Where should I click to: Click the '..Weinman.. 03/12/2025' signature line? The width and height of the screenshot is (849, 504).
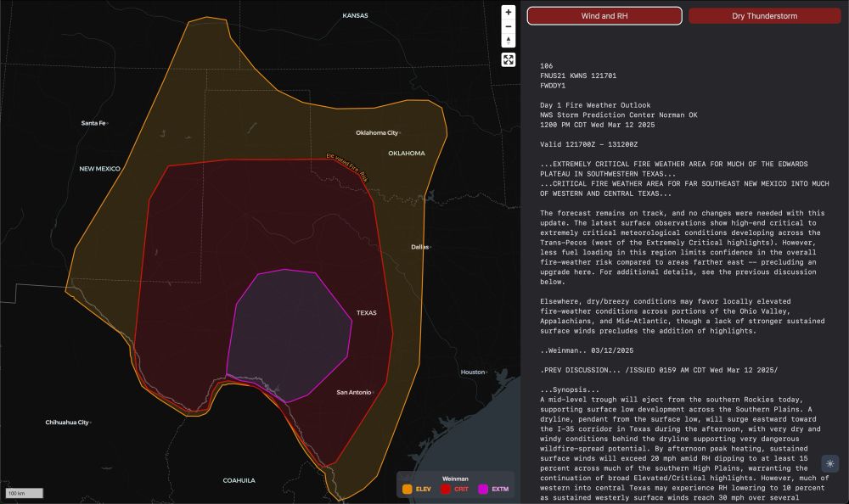coord(587,350)
